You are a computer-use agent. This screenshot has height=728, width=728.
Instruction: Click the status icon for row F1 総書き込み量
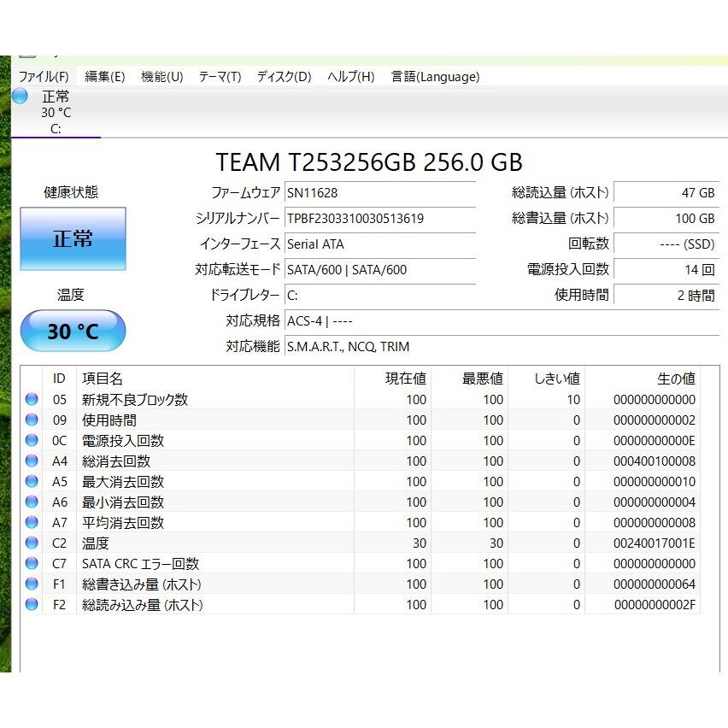[32, 584]
